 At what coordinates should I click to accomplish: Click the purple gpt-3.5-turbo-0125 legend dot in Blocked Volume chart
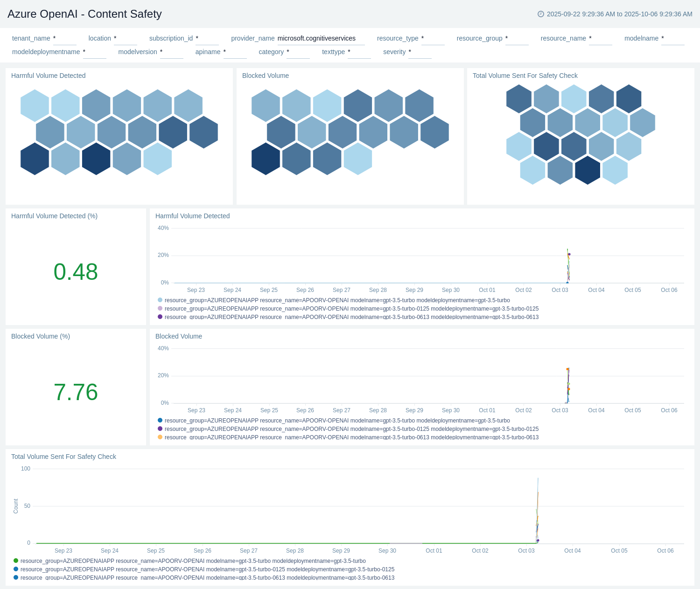point(160,429)
